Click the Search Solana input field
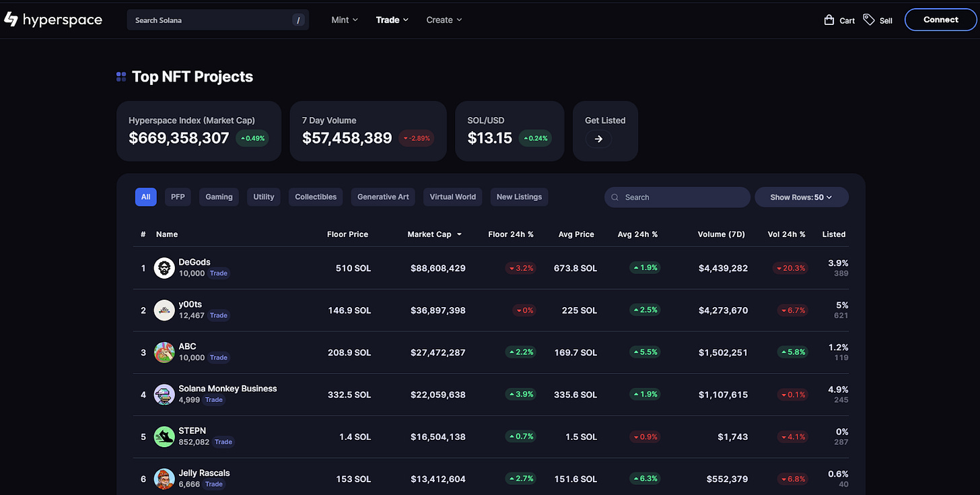The height and width of the screenshot is (495, 980). click(218, 20)
